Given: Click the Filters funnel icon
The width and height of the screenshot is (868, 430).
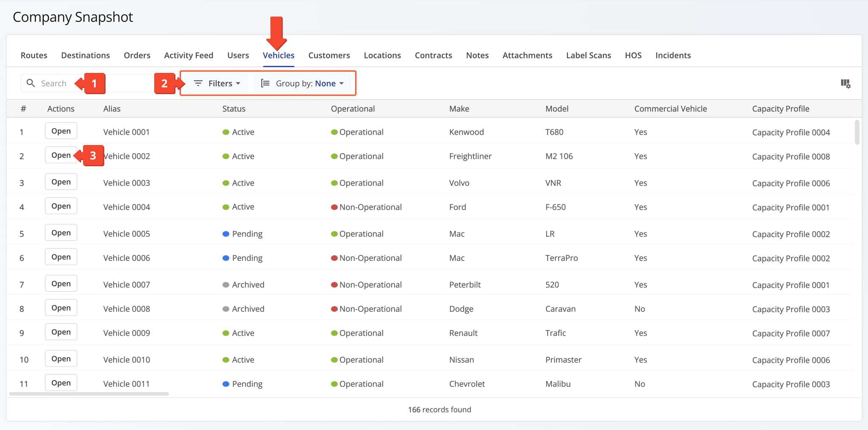Looking at the screenshot, I should (198, 83).
